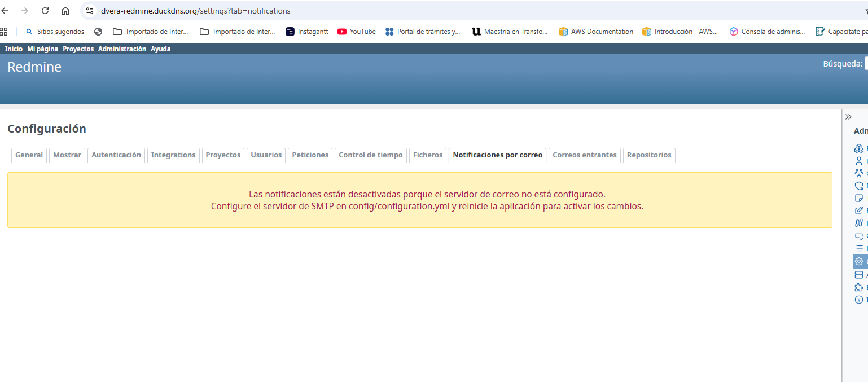868x382 pixels.
Task: Open Projects icon in admin sidebar
Action: [858, 149]
